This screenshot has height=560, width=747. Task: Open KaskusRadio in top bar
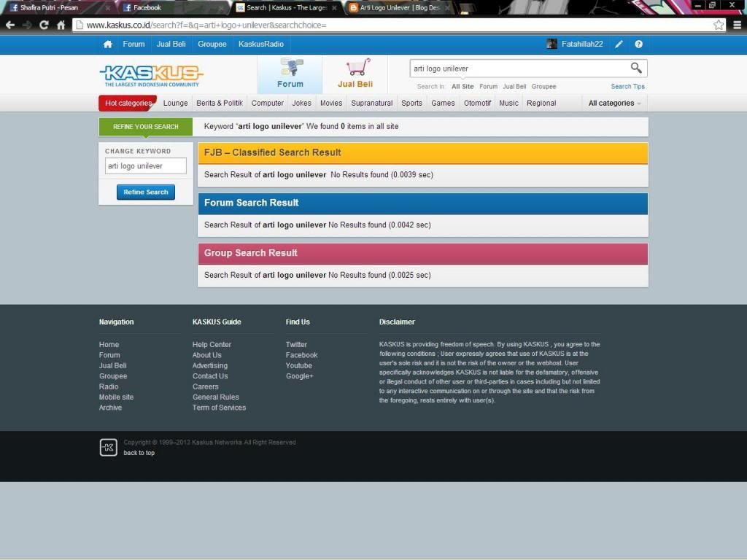pyautogui.click(x=261, y=44)
